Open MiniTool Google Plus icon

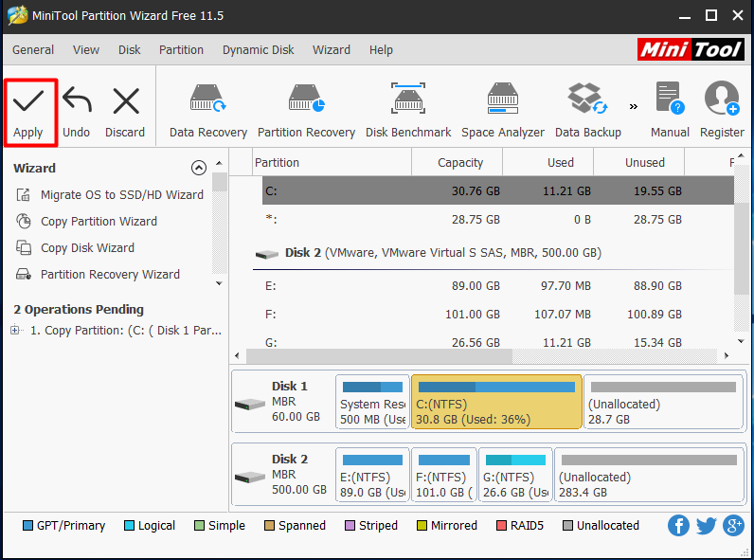(733, 525)
